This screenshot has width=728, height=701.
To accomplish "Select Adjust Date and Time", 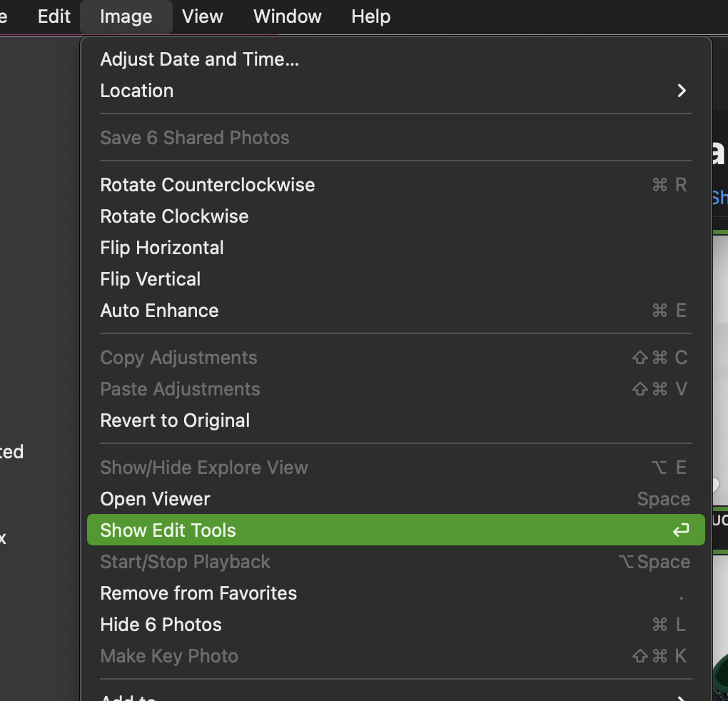I will (199, 59).
